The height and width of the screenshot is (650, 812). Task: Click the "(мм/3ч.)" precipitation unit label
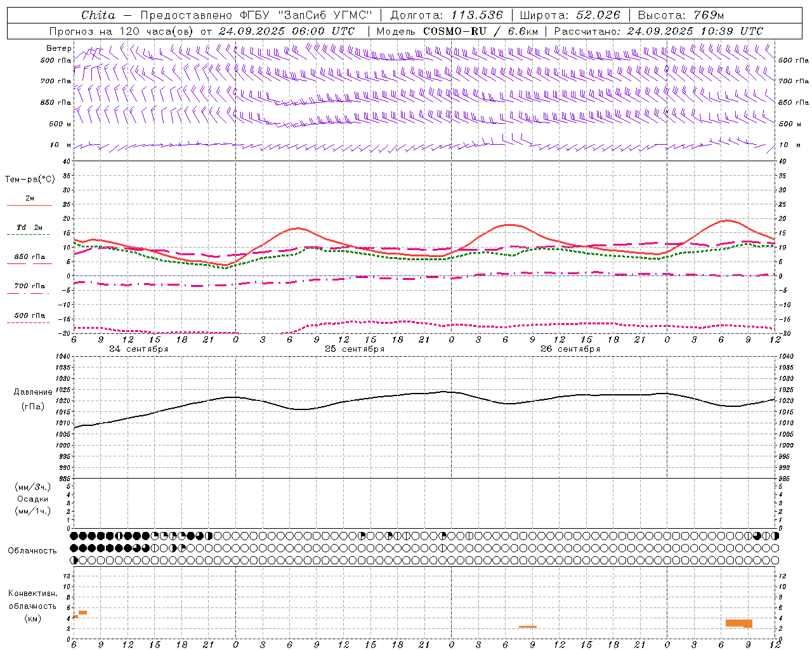[33, 487]
